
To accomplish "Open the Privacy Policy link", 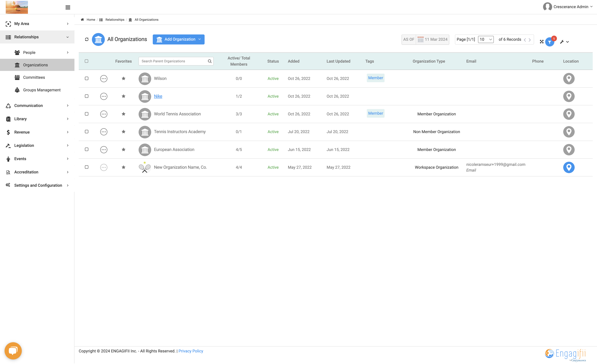I will tap(191, 351).
